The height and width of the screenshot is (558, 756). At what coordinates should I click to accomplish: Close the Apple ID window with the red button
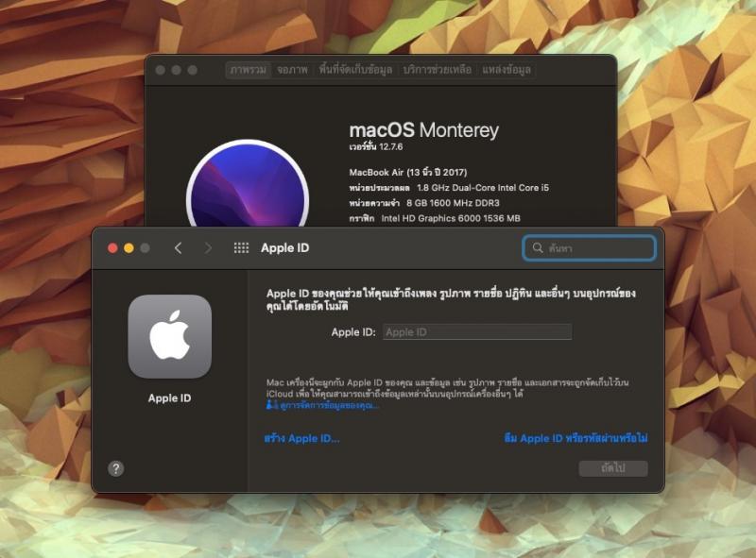[112, 248]
